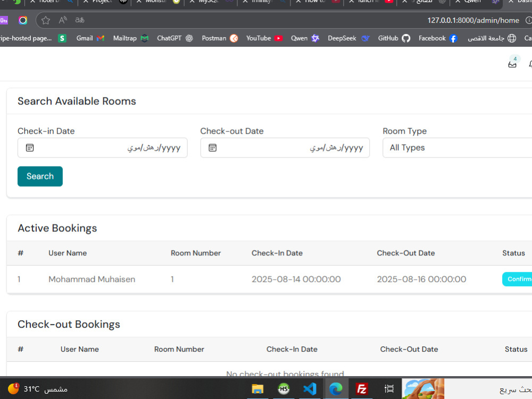This screenshot has width=532, height=399.
Task: Open Visual Studio Code from the taskbar
Action: [310, 389]
